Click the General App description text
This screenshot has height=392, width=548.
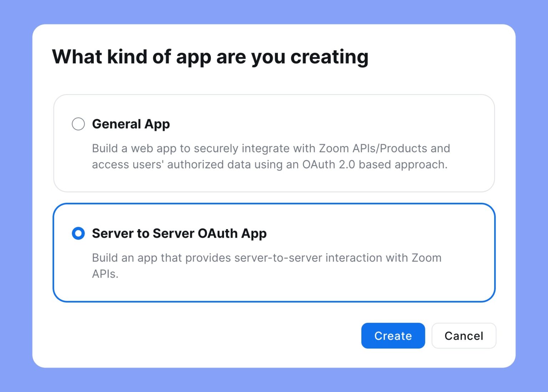point(271,156)
